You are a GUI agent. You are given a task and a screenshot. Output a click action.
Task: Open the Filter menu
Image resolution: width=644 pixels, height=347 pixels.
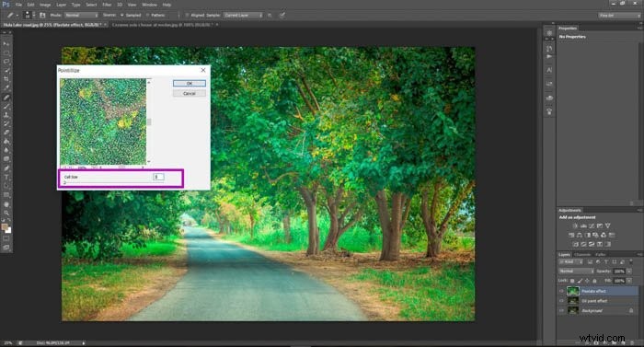107,5
